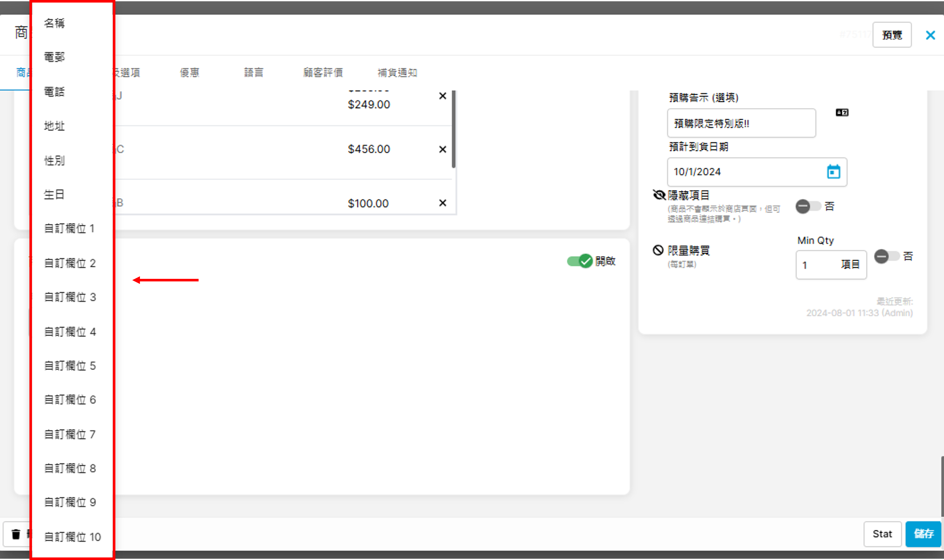944x560 pixels.
Task: Pick 生日 in the dropdown menu
Action: coord(54,195)
